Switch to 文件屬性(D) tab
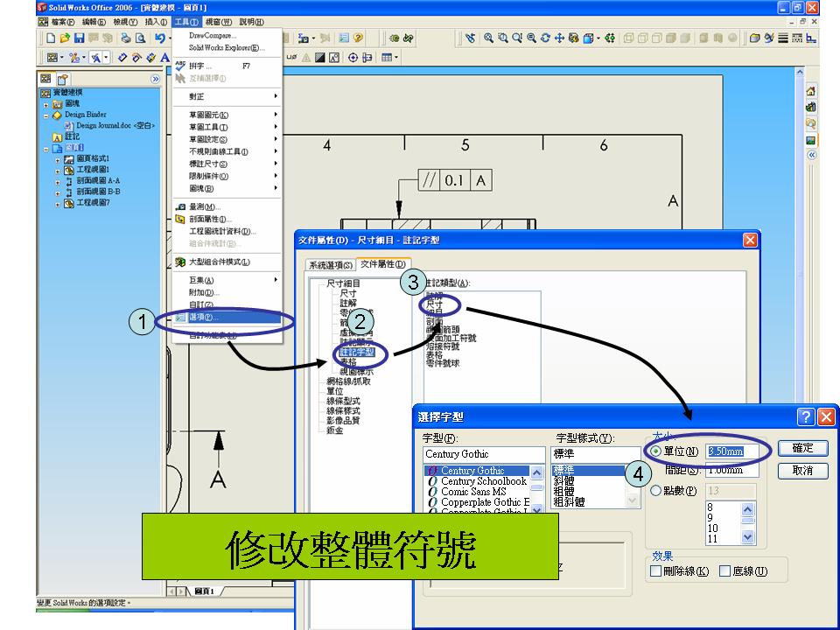The image size is (840, 630). click(x=382, y=263)
